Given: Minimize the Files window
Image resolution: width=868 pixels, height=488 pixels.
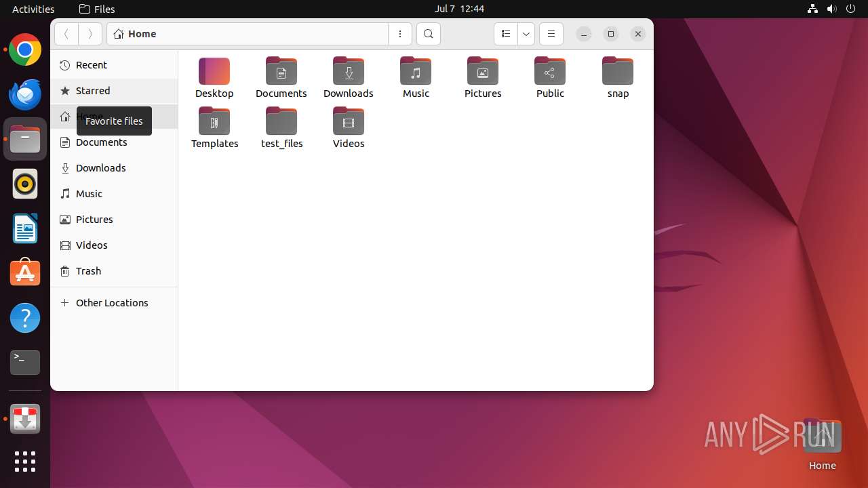Looking at the screenshot, I should [584, 34].
